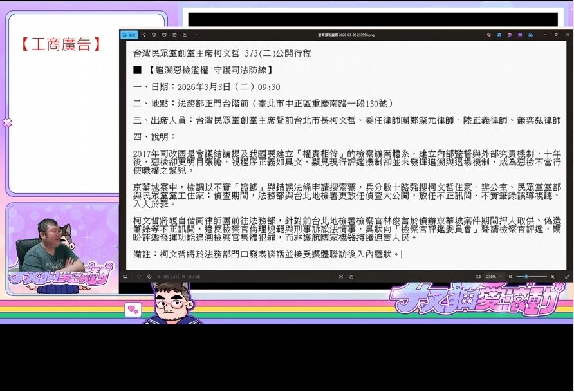Click the pink heart speech bubble icon
This screenshot has height=392, width=574.
click(133, 310)
